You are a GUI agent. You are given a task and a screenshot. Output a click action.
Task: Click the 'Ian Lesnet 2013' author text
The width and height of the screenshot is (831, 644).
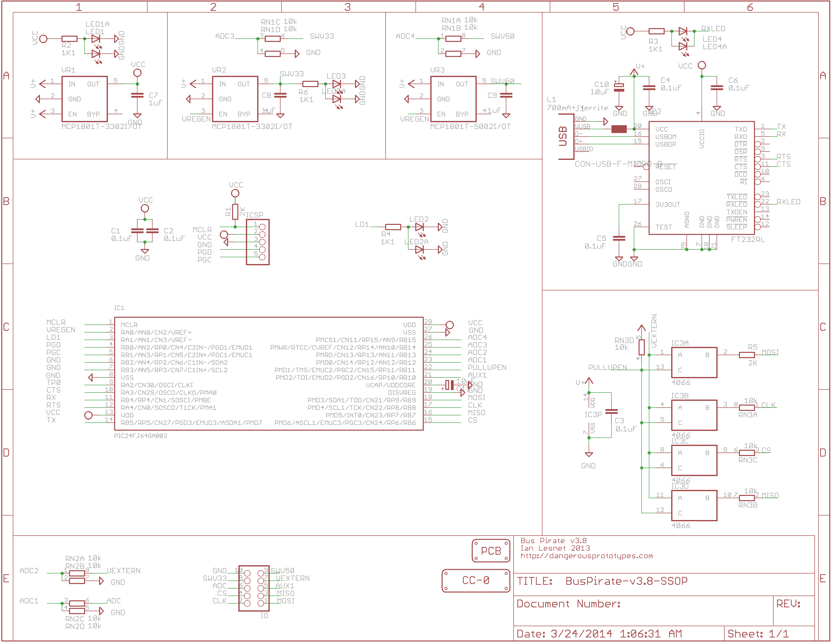pyautogui.click(x=555, y=548)
